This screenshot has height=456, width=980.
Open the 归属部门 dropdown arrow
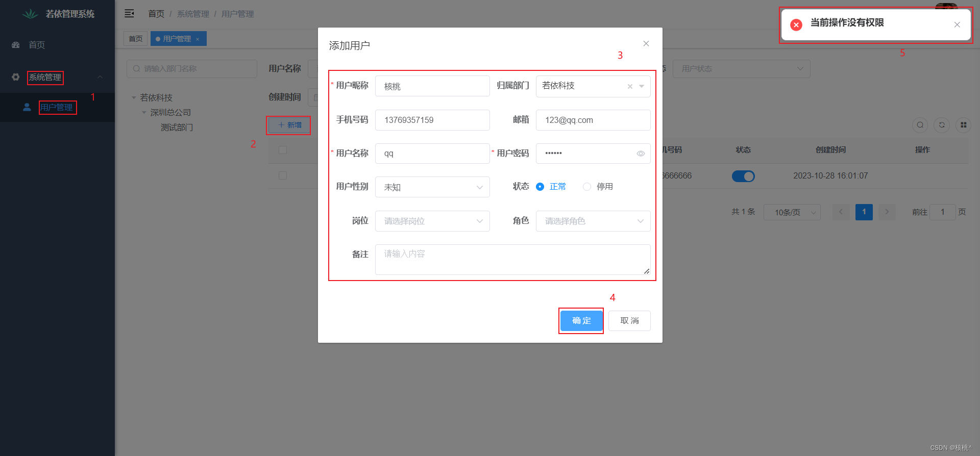642,86
